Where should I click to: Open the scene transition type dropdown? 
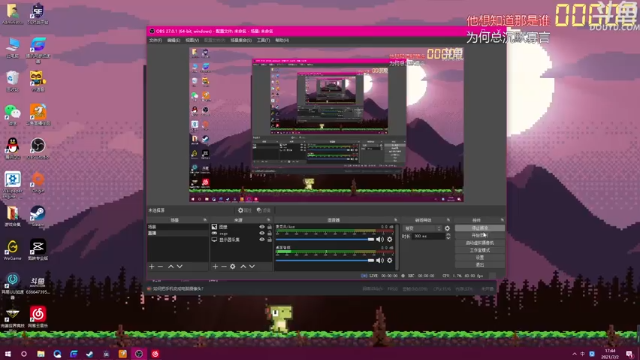(x=422, y=229)
